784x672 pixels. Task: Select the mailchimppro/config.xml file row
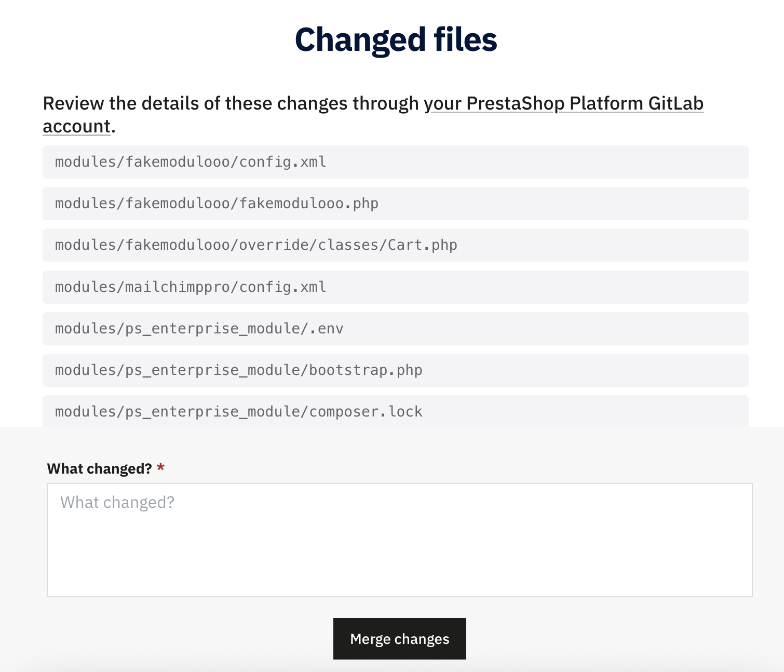click(395, 287)
